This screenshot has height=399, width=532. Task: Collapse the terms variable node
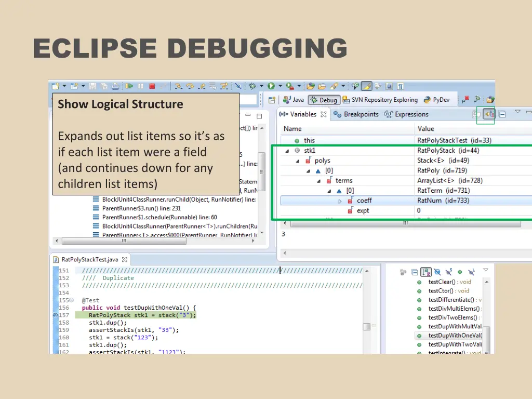318,181
